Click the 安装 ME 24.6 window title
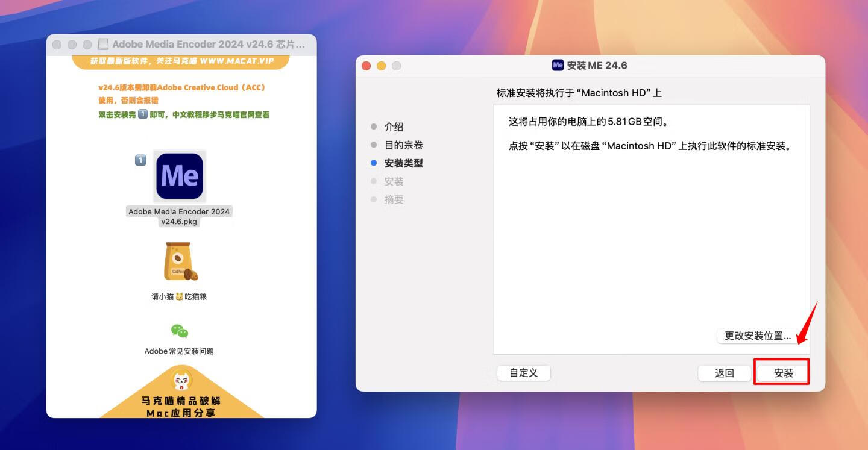Screen dimensions: 868x450 597,65
